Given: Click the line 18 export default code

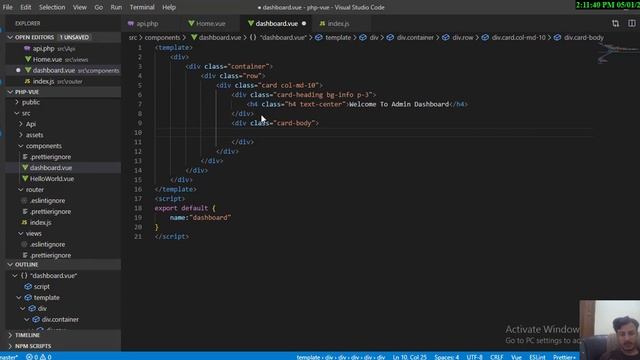Looking at the screenshot, I should [185, 208].
